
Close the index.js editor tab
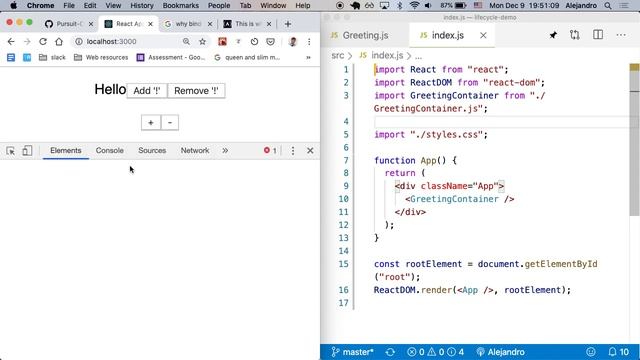tap(483, 36)
